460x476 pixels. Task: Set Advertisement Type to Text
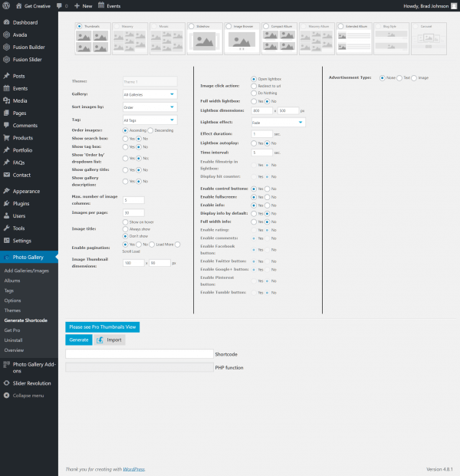[399, 78]
